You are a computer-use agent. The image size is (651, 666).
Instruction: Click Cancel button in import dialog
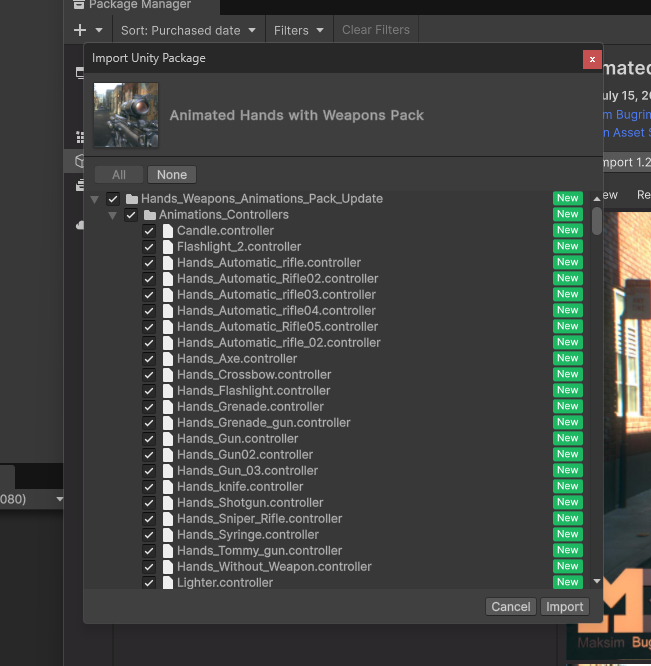click(511, 607)
